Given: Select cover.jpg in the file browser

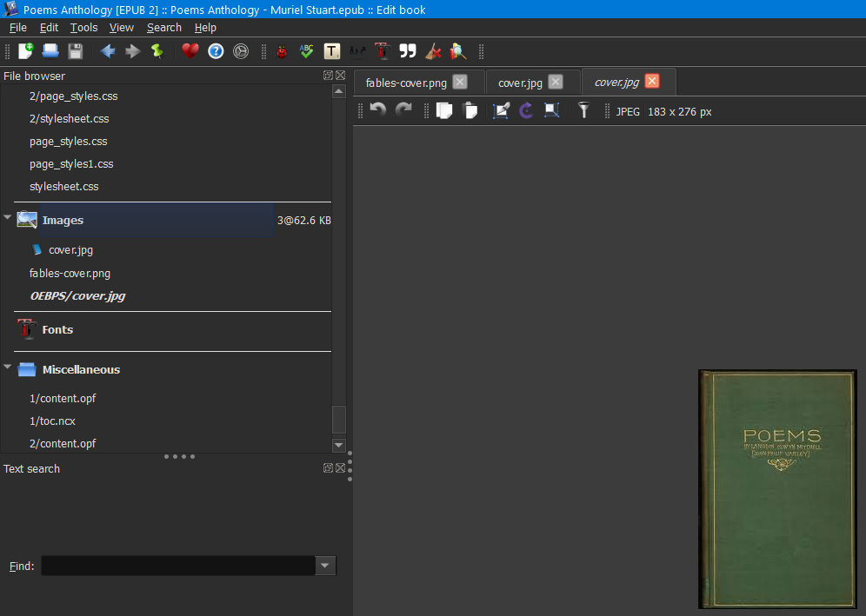Looking at the screenshot, I should (70, 249).
